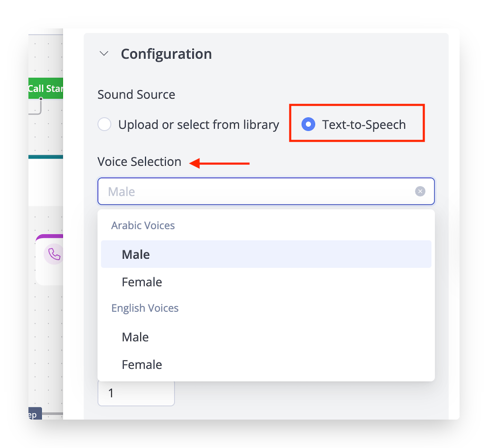
Task: Choose Male under English Voices
Action: point(136,337)
